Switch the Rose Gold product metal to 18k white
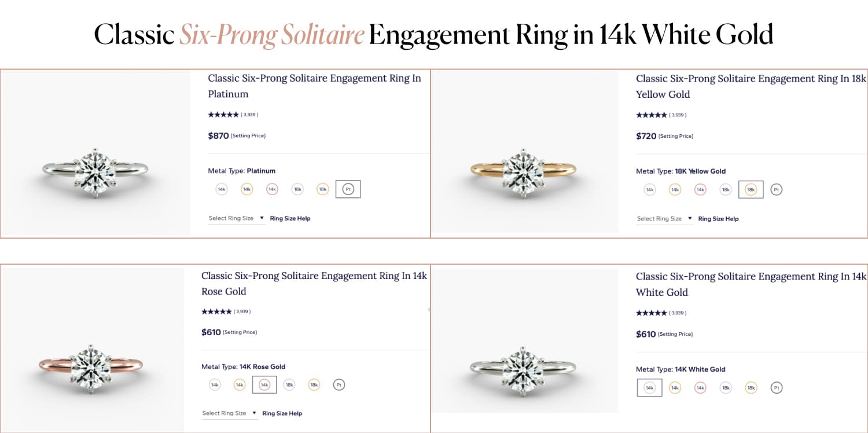The height and width of the screenshot is (433, 868). 289,384
